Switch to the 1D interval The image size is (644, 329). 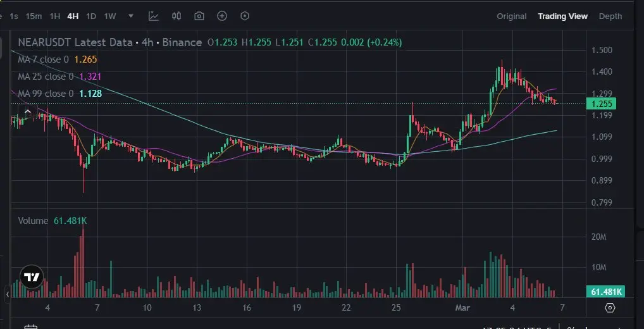point(90,16)
